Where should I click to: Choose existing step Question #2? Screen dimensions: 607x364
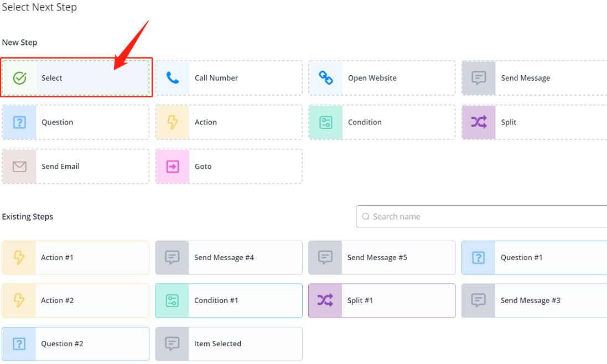coord(75,344)
